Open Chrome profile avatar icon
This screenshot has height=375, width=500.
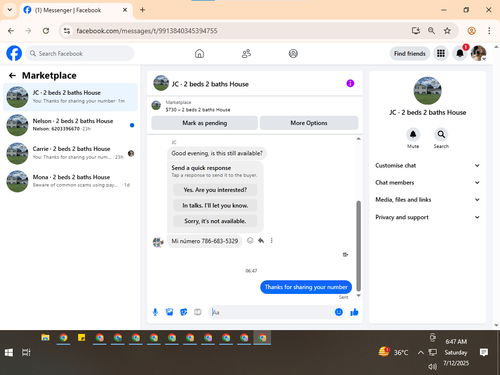(471, 31)
